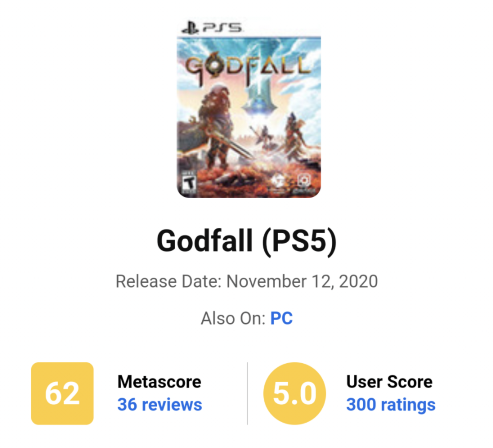The image size is (493, 448).
Task: Click the Godfall (PS5) title heading
Action: (247, 242)
